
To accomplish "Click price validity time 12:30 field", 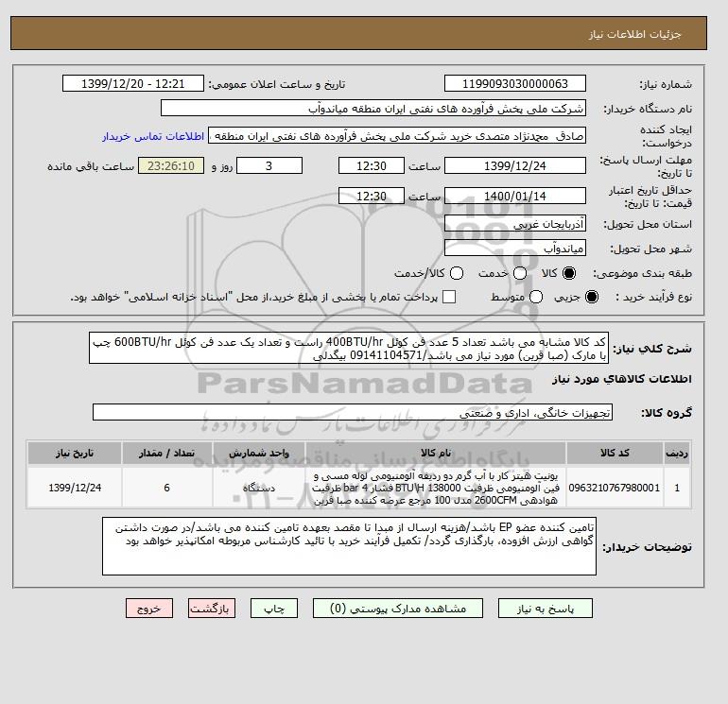I will pyautogui.click(x=372, y=196).
